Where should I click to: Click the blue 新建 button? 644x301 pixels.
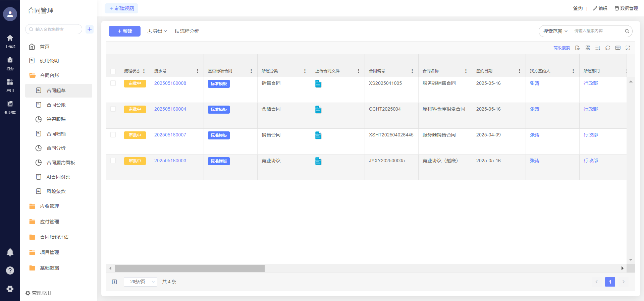click(124, 31)
